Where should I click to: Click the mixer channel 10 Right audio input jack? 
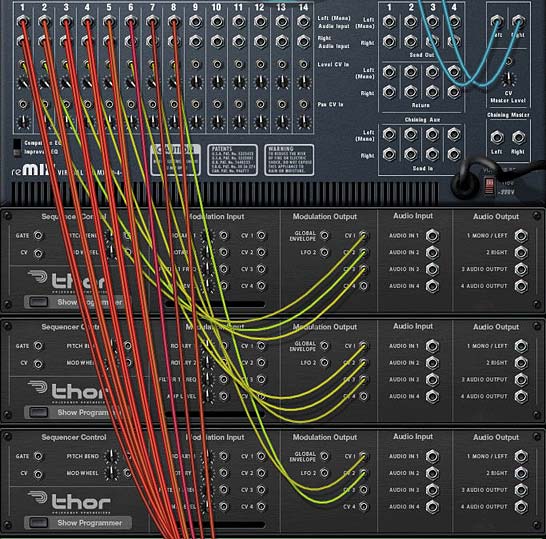(217, 42)
